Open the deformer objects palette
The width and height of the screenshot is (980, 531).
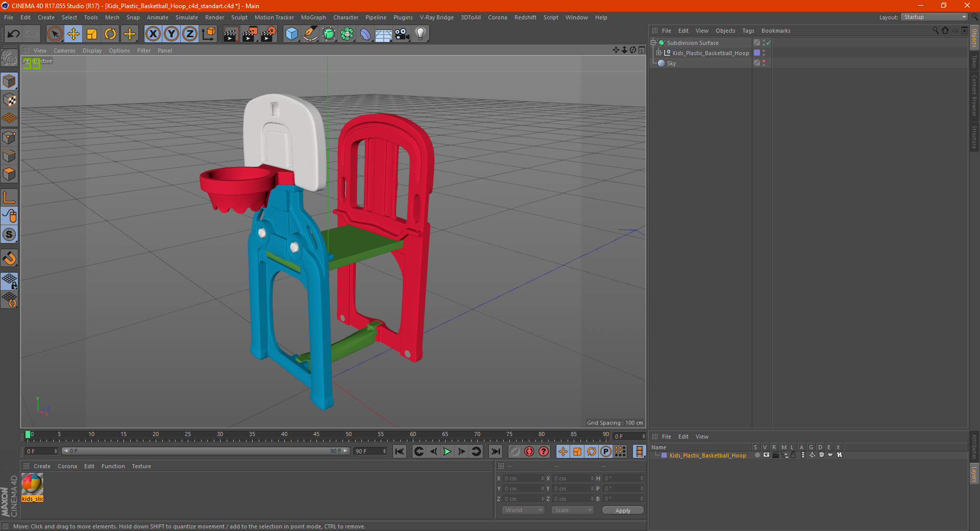point(365,34)
